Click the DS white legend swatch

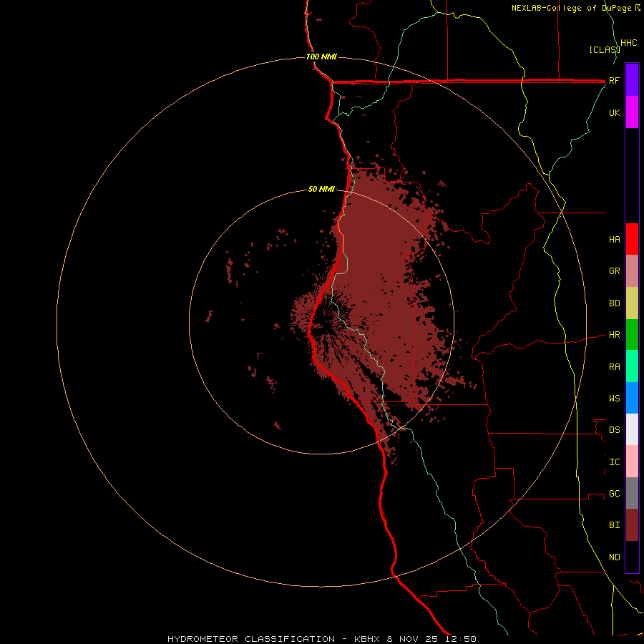tap(632, 429)
